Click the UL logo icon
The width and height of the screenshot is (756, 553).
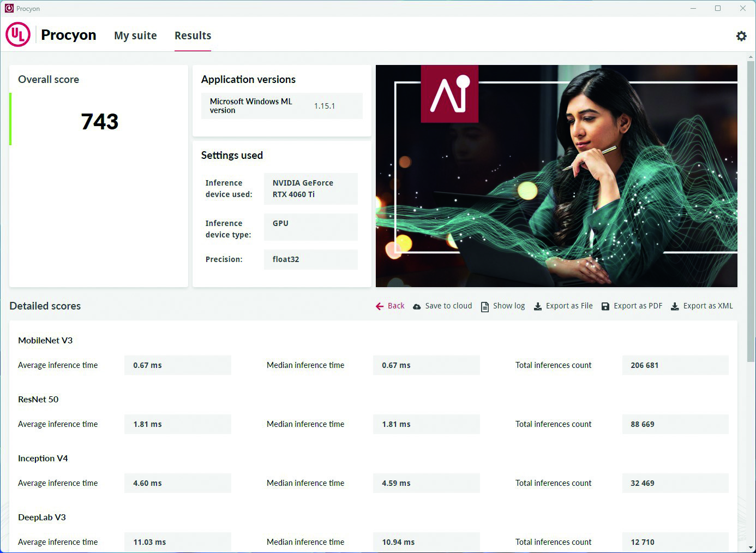pyautogui.click(x=18, y=35)
